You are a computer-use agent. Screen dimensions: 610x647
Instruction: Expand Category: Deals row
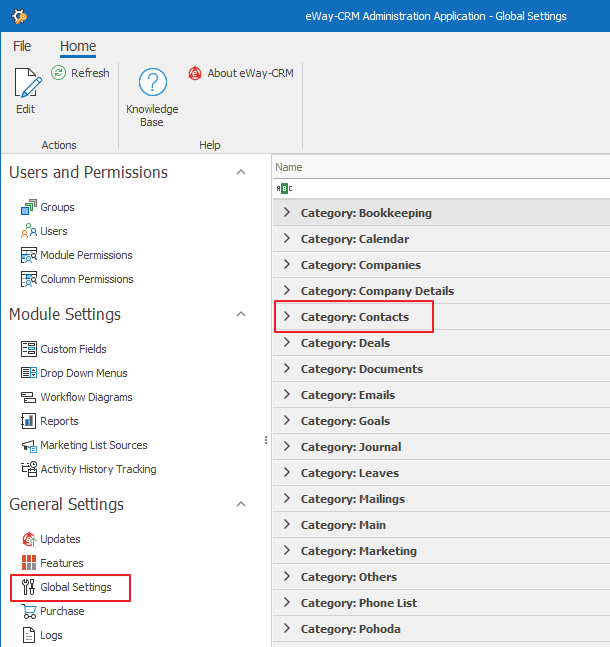pyautogui.click(x=287, y=342)
